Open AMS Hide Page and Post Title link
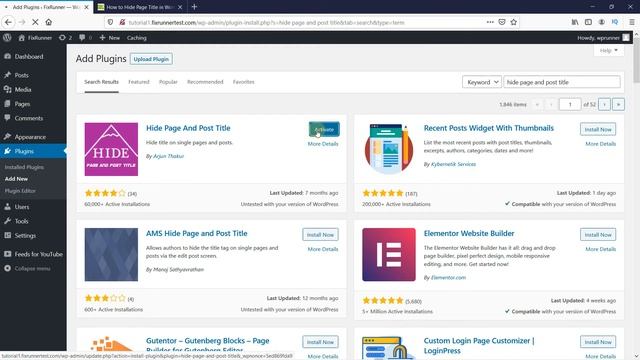The image size is (640, 360). 197,233
